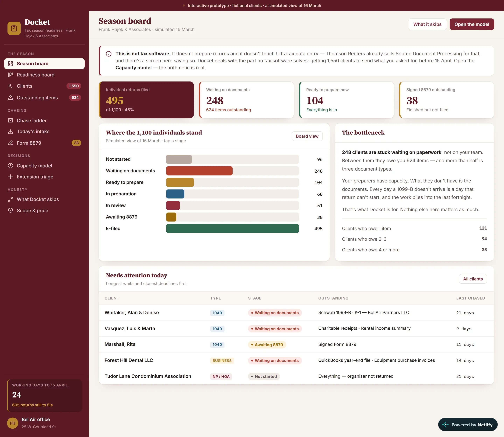Switch to Board view

(307, 136)
